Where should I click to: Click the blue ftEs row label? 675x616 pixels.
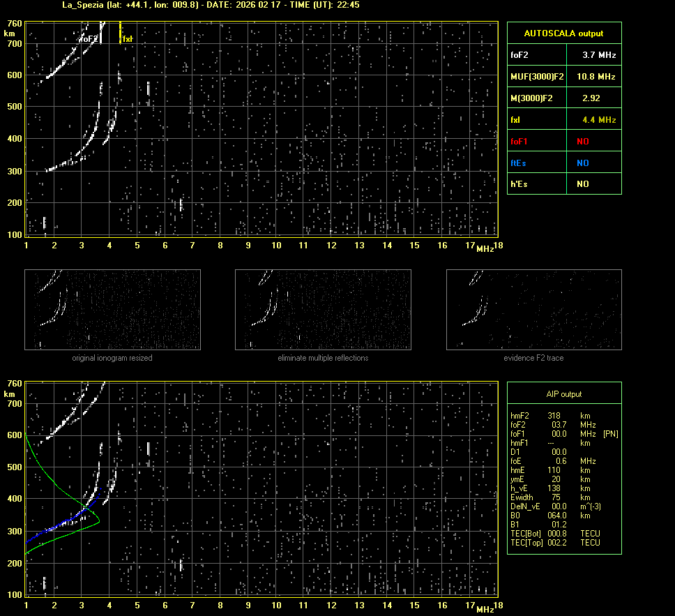(x=519, y=163)
